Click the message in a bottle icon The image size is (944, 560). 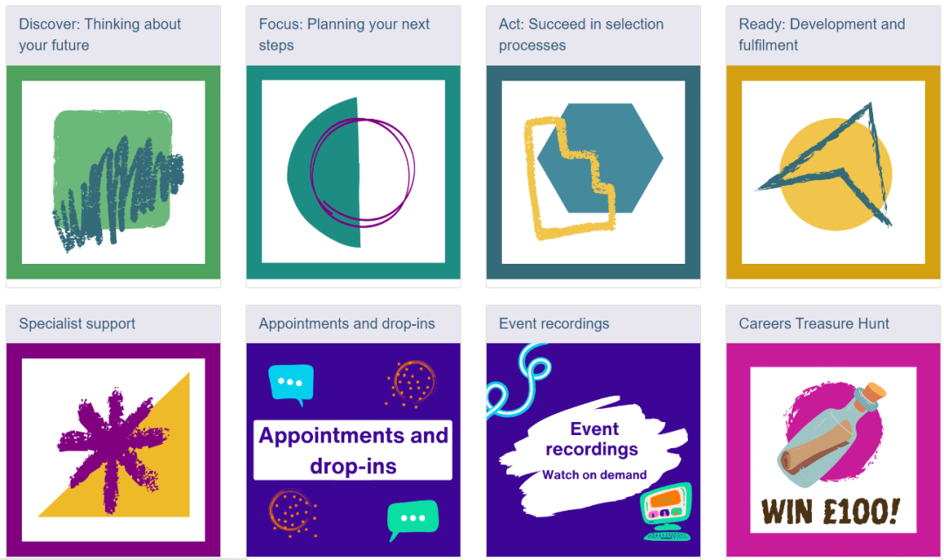(x=833, y=435)
